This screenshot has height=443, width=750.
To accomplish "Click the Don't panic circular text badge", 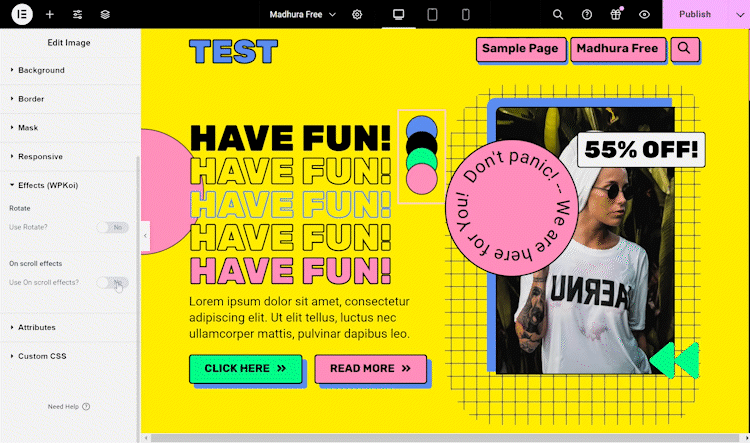I will 513,207.
